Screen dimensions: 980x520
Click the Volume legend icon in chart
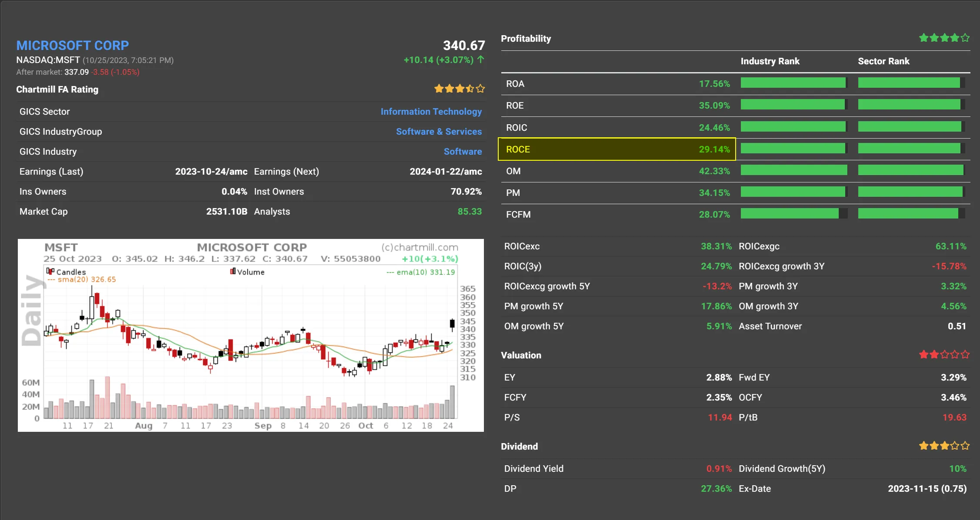pos(233,272)
